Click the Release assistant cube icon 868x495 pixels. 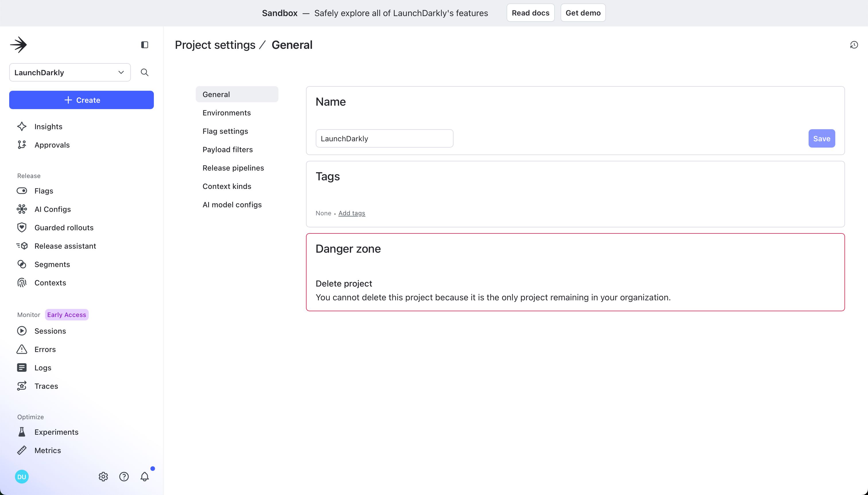coord(22,246)
